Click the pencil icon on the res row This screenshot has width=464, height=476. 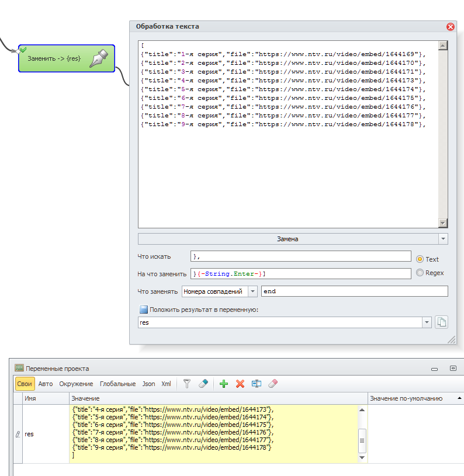tap(18, 434)
